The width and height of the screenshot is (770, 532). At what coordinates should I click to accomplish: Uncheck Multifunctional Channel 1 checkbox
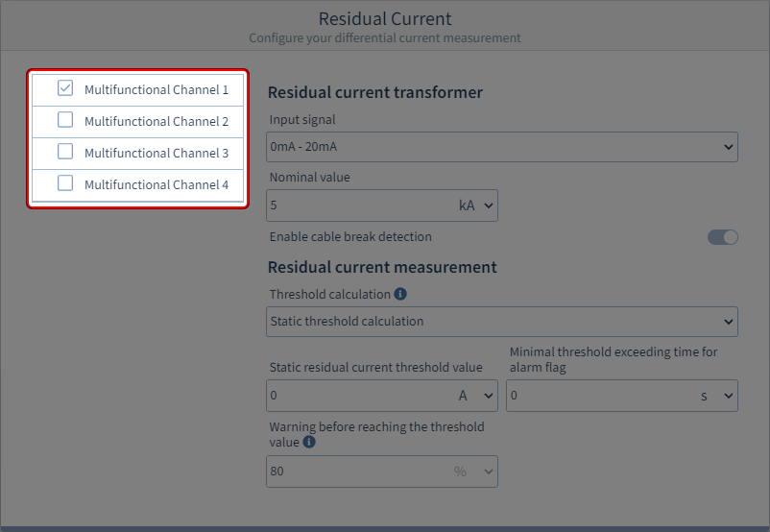pos(65,88)
